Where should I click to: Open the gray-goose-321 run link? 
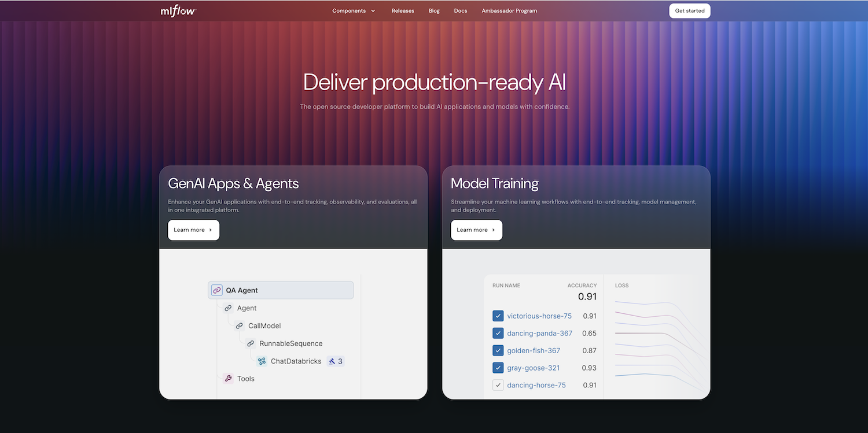(x=533, y=368)
